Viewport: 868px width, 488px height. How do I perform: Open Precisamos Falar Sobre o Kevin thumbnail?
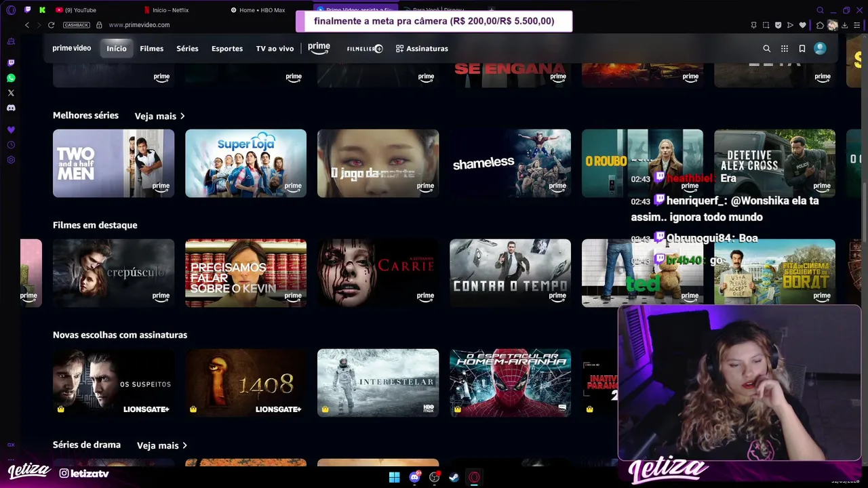click(245, 273)
